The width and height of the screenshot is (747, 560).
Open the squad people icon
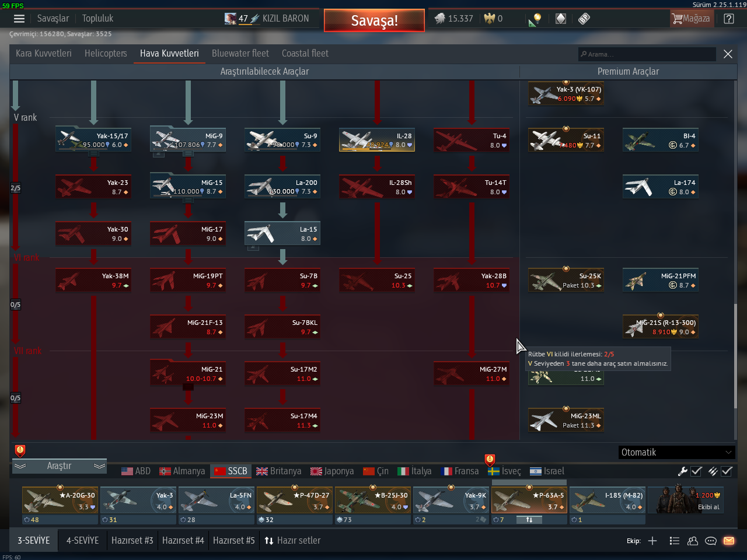[x=693, y=541]
